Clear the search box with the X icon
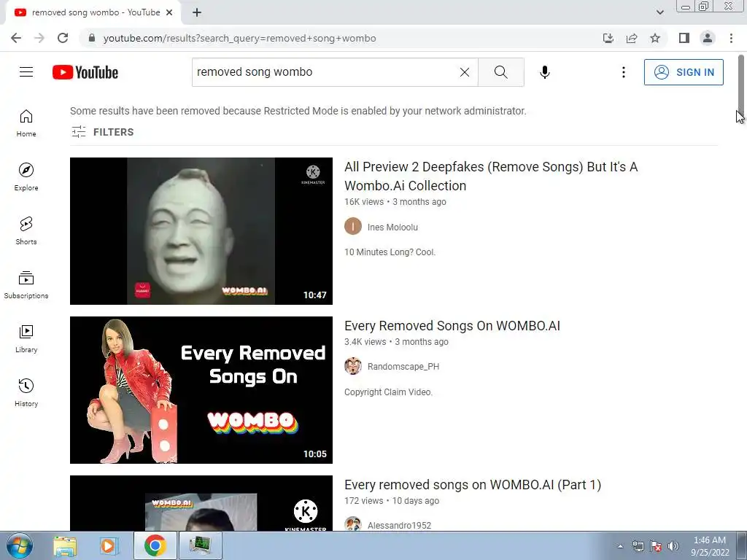Screen dimensions: 747x560 [465, 72]
